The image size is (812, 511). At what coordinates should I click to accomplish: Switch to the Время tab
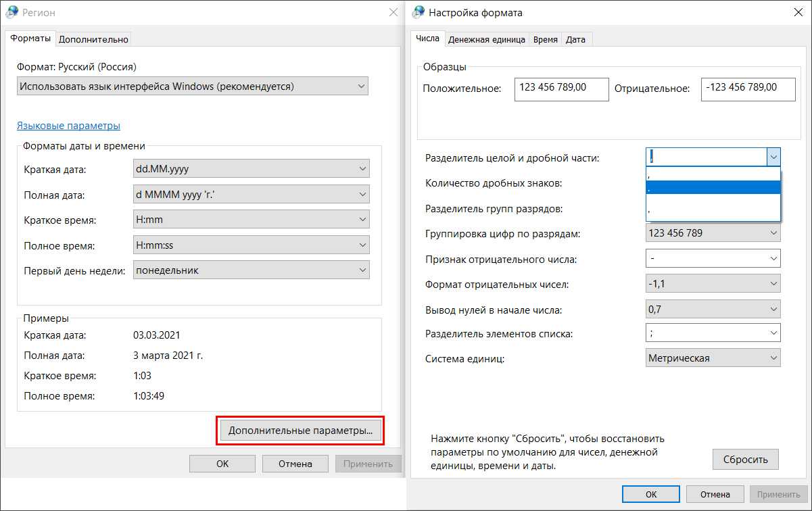coord(545,39)
